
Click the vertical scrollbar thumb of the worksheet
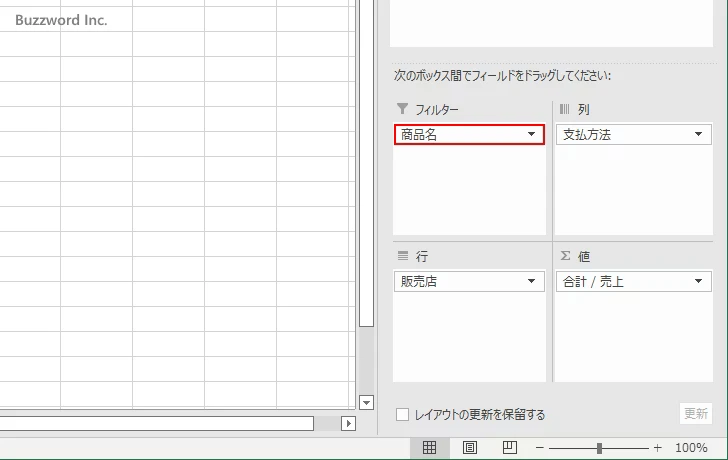366,162
